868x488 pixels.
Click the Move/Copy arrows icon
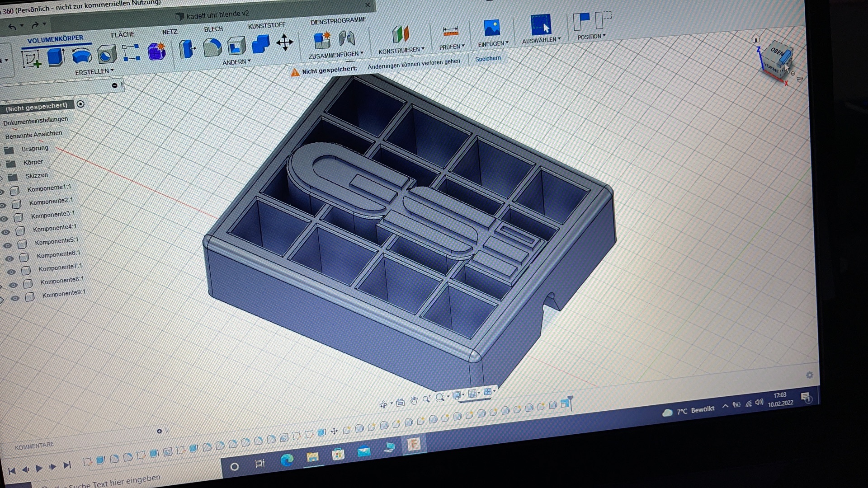284,43
